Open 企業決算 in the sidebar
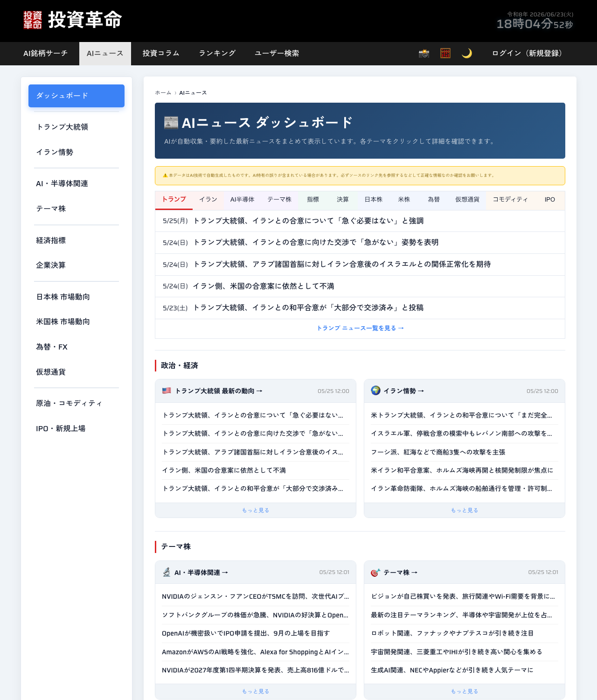 (76, 265)
